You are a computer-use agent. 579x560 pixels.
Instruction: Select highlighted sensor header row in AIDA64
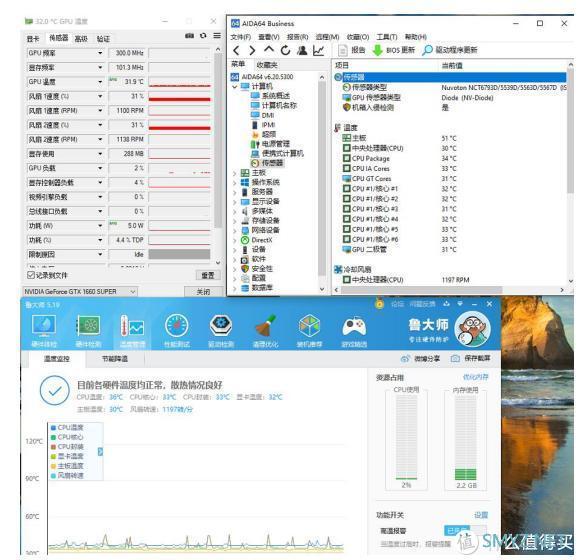coord(450,77)
